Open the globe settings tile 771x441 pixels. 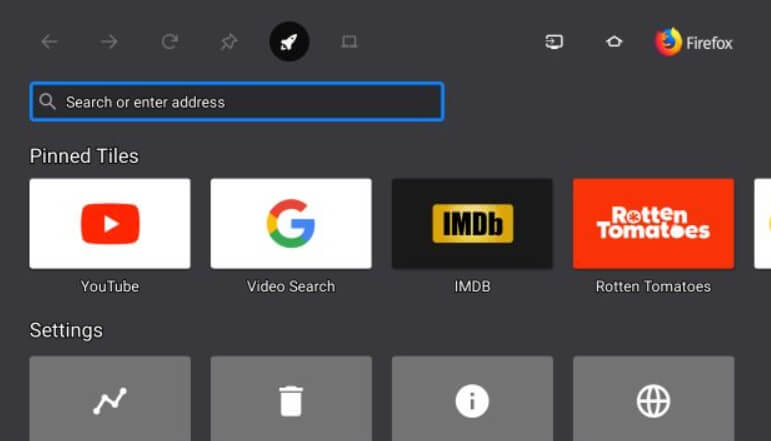tap(653, 399)
